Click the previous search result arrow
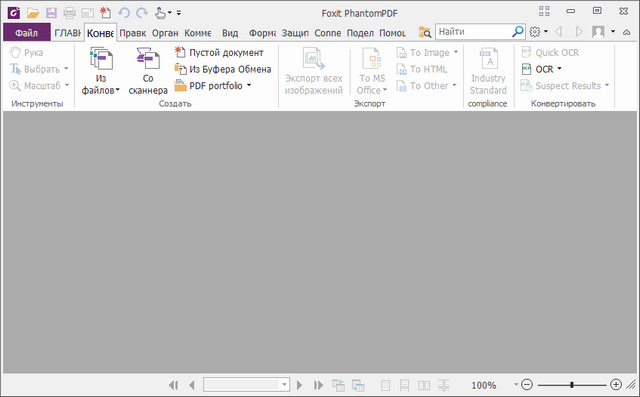This screenshot has height=397, width=640. [x=559, y=31]
